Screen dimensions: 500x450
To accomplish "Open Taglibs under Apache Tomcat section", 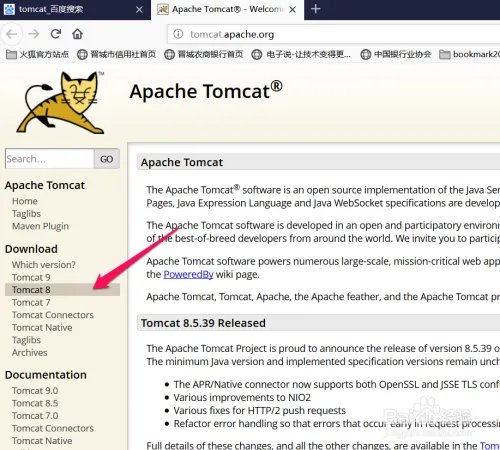I will pos(26,214).
